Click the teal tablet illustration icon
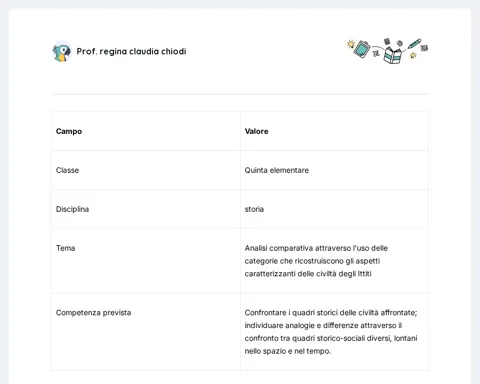This screenshot has width=480, height=384. [362, 49]
